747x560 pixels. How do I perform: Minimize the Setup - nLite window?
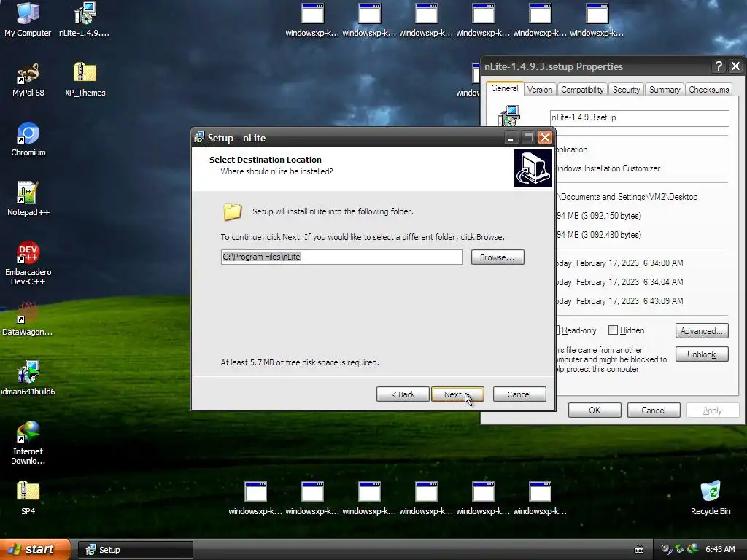point(510,138)
